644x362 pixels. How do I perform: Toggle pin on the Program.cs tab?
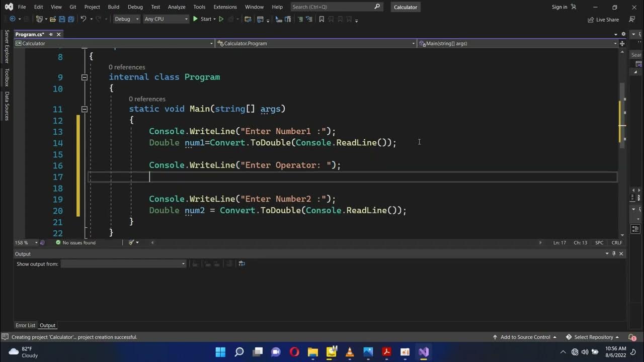tap(51, 34)
